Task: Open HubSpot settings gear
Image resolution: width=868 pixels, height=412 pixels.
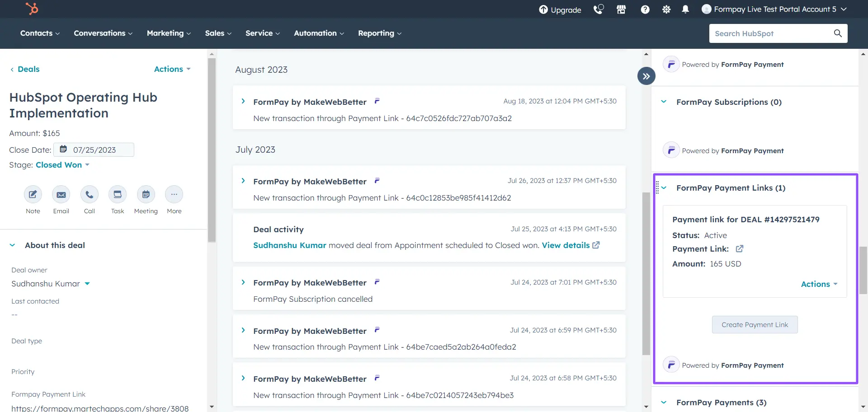Action: coord(665,9)
